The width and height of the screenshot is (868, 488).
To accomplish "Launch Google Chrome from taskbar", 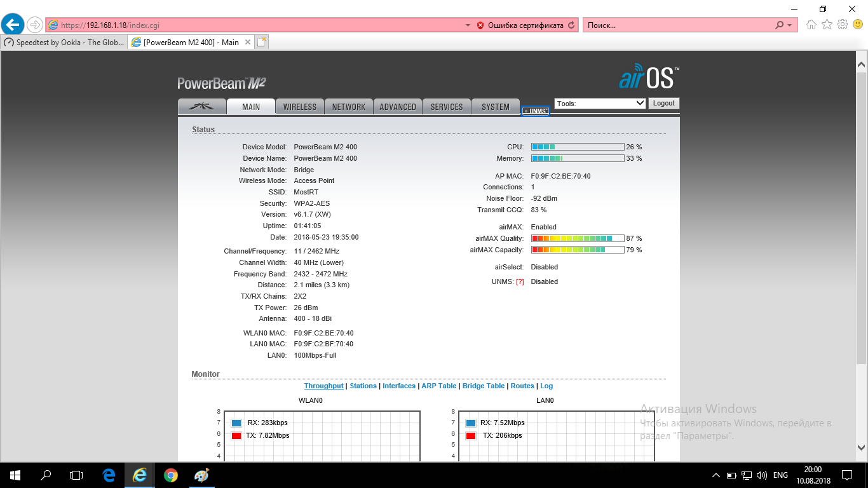I will click(x=170, y=475).
